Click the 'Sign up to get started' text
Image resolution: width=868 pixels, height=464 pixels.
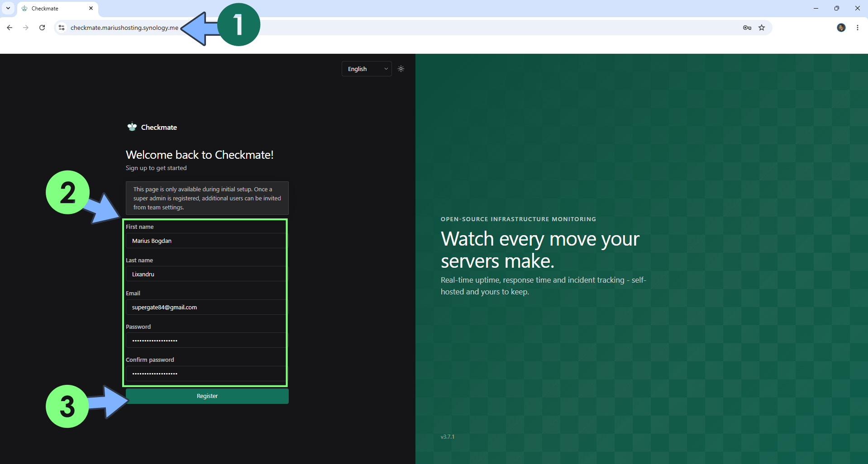[156, 168]
